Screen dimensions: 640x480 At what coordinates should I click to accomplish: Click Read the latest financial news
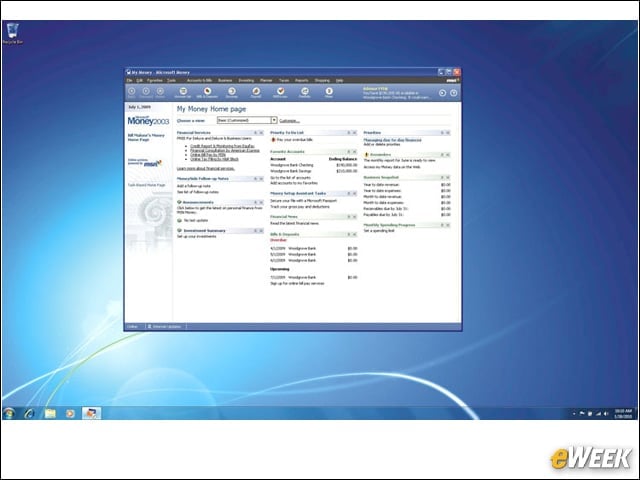[294, 224]
